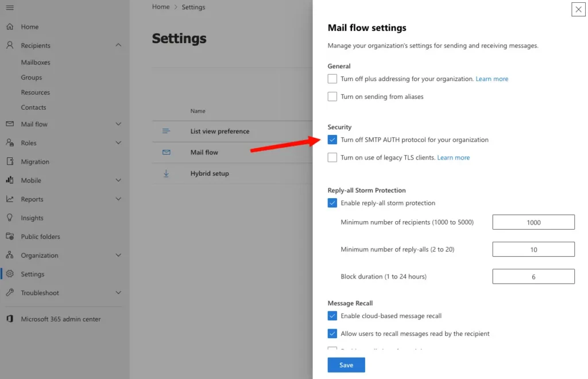Screen dimensions: 588x379
Task: Click the Settings gear icon in sidebar
Action: pyautogui.click(x=10, y=274)
